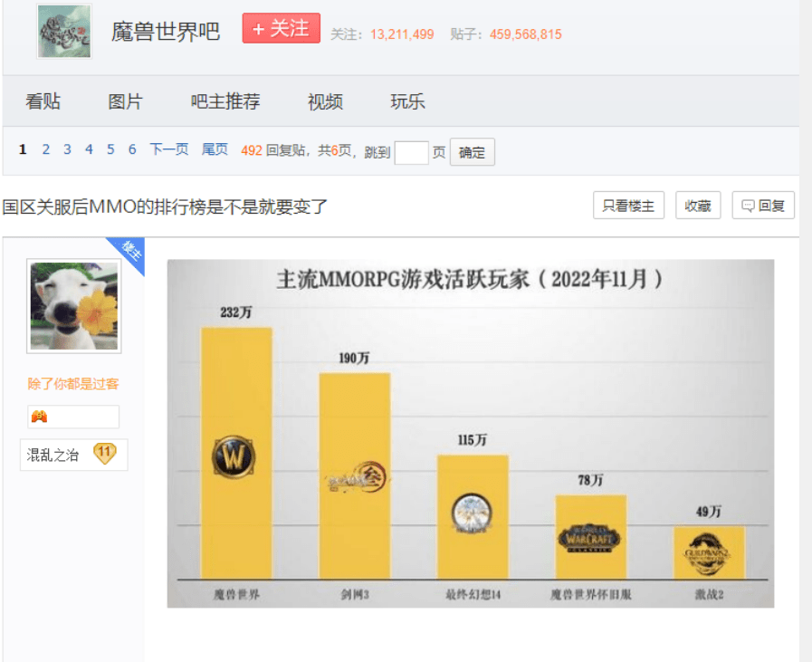Click the 49万 value label
Viewport: 812px width, 662px height.
tap(709, 512)
